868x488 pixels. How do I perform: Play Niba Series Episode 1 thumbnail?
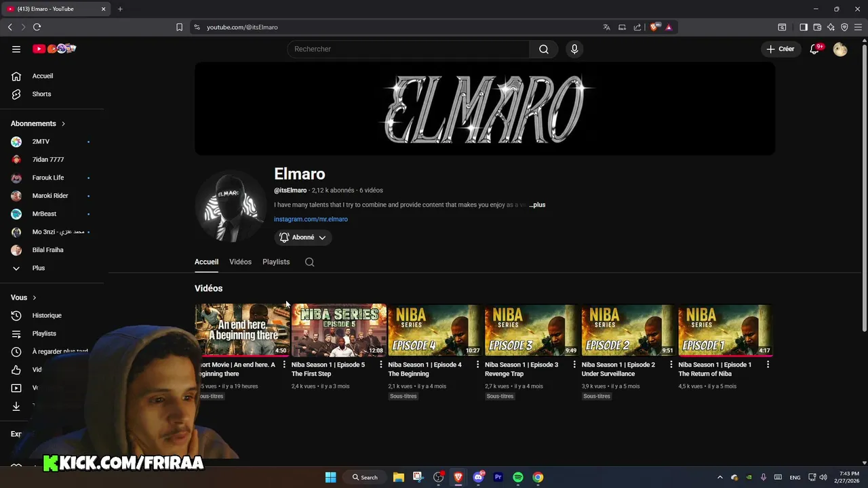pos(726,330)
